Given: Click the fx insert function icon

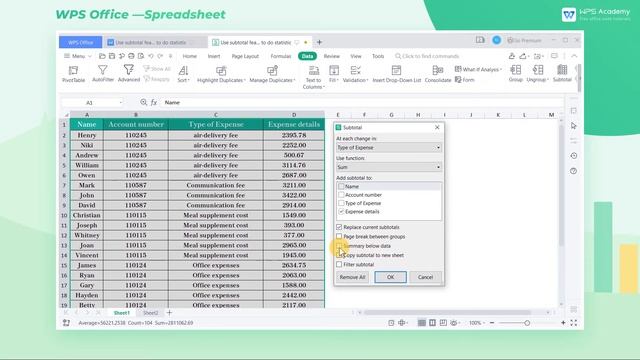Looking at the screenshot, I should coord(154,102).
